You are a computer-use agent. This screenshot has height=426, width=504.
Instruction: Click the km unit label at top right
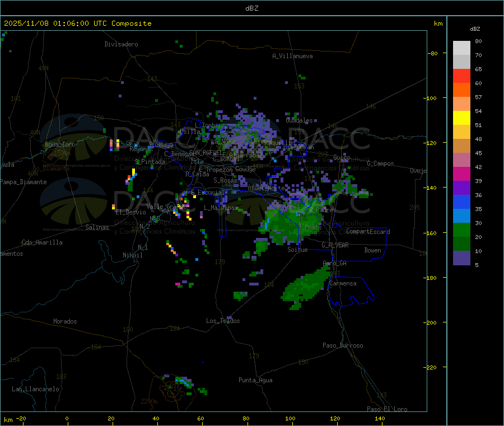click(x=438, y=24)
